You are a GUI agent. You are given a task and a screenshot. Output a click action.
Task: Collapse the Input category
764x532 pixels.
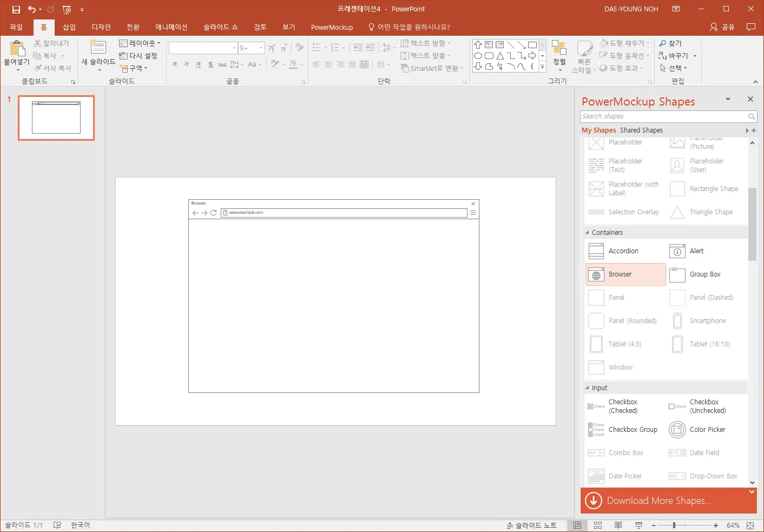(x=588, y=388)
